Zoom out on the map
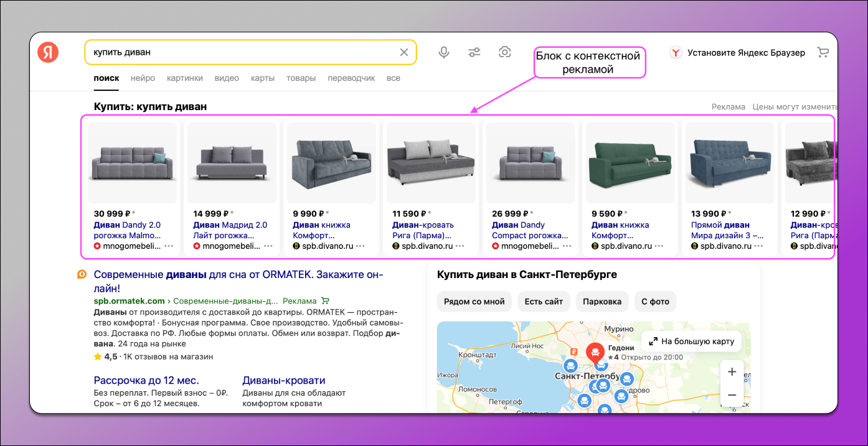The height and width of the screenshot is (446, 868). (x=732, y=395)
